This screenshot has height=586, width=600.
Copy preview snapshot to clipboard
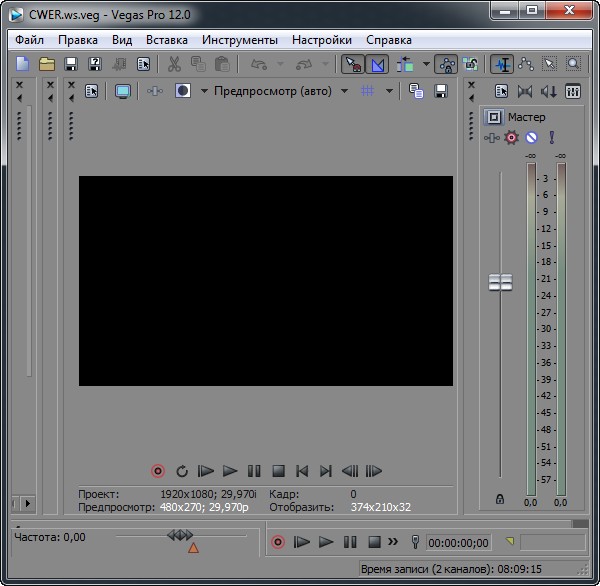416,91
